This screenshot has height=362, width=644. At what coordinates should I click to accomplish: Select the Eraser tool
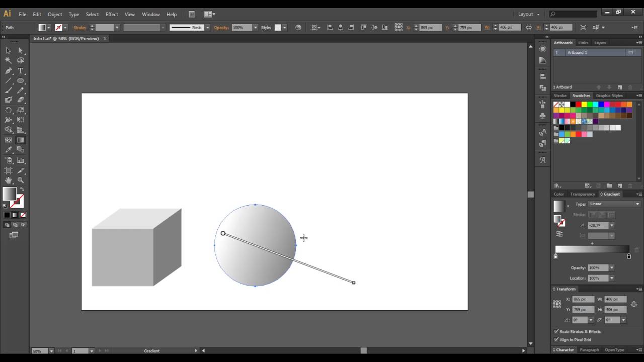21,100
